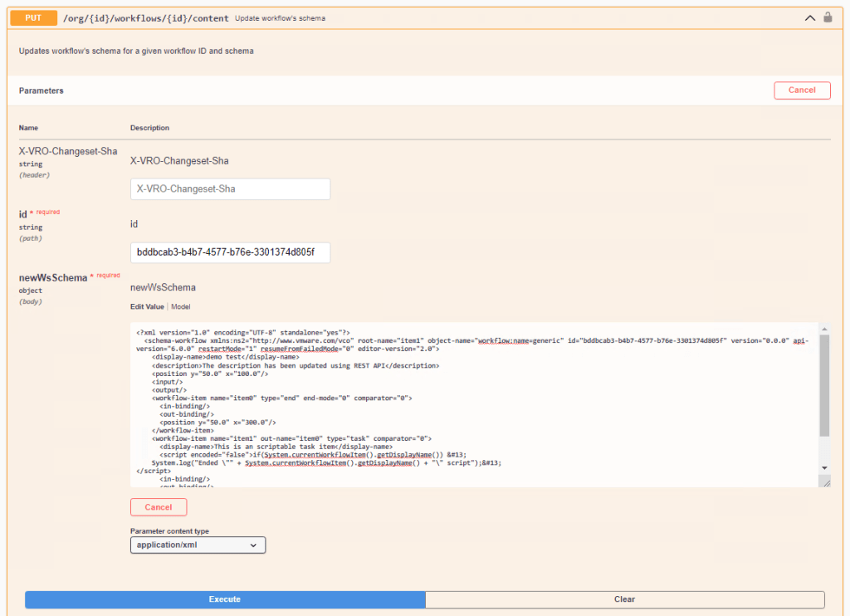Click the XML editor scrollbar up arrow
Screen dimensions: 850x616
823,328
